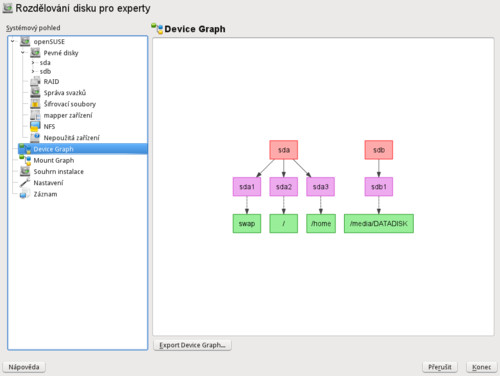The image size is (500, 376).
Task: Click the red sda disk node
Action: point(284,150)
